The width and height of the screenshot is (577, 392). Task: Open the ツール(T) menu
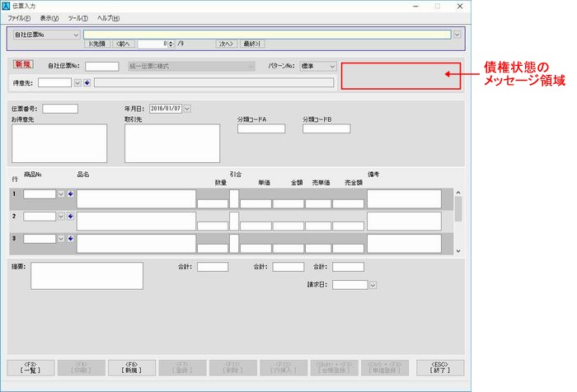tap(78, 17)
